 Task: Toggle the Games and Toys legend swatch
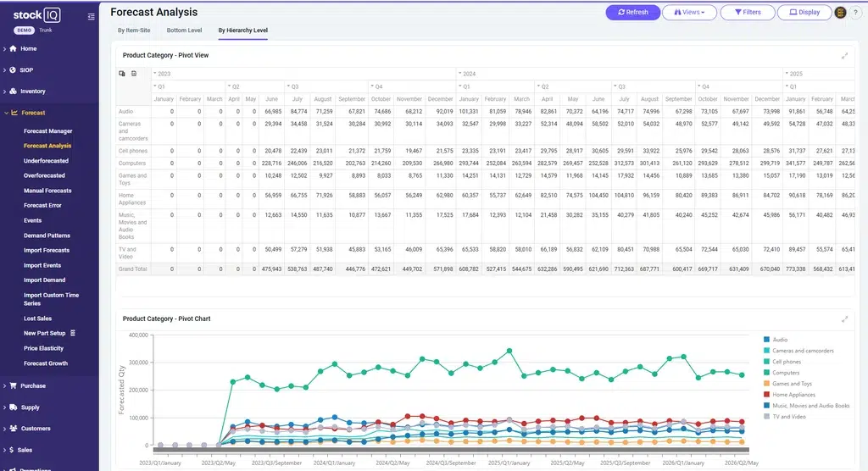tap(766, 384)
